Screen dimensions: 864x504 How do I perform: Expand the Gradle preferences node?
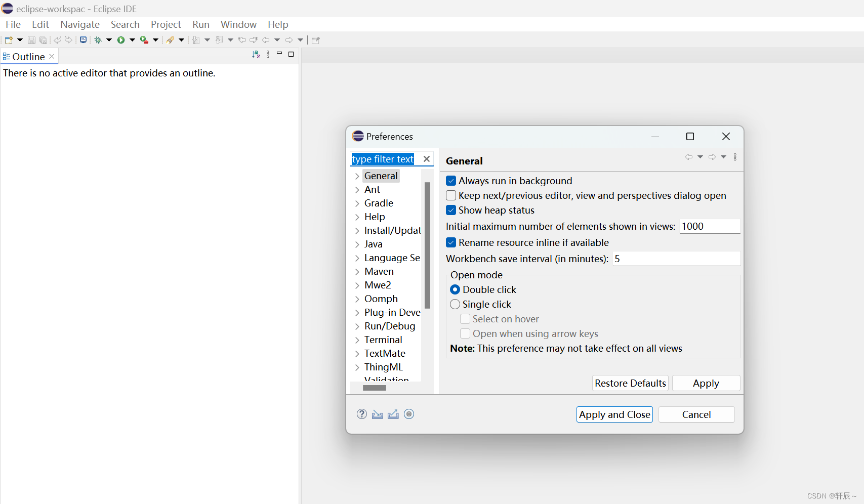357,203
